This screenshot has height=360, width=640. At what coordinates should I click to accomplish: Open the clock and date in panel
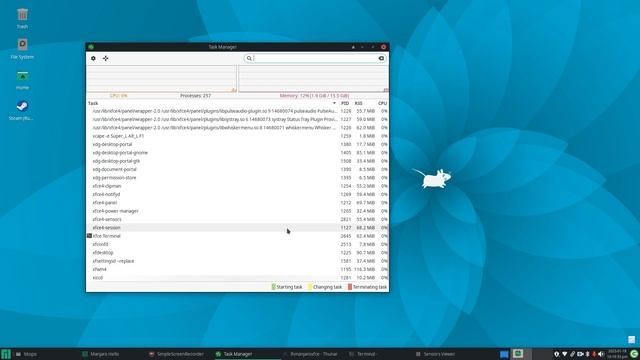(x=618, y=354)
